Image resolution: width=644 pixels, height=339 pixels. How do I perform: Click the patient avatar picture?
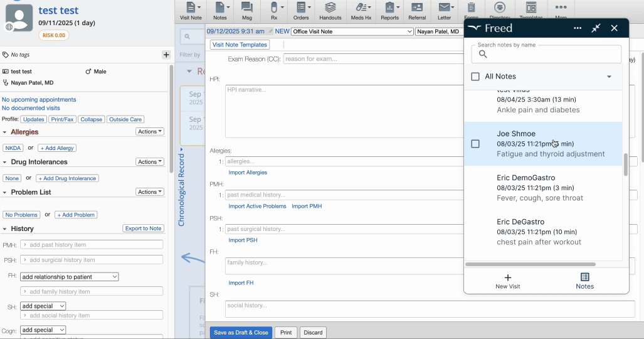[19, 18]
